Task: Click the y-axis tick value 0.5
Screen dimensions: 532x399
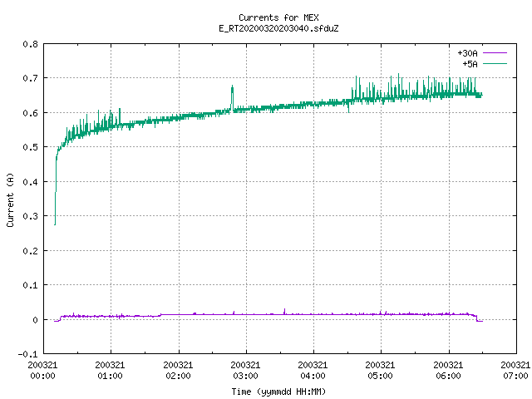Action: pyautogui.click(x=30, y=147)
